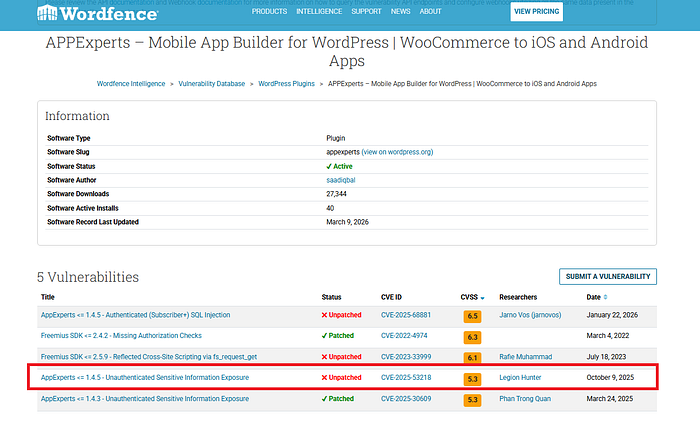Click the 6.5 CVSS score badge
The image size is (700, 435).
point(472,316)
